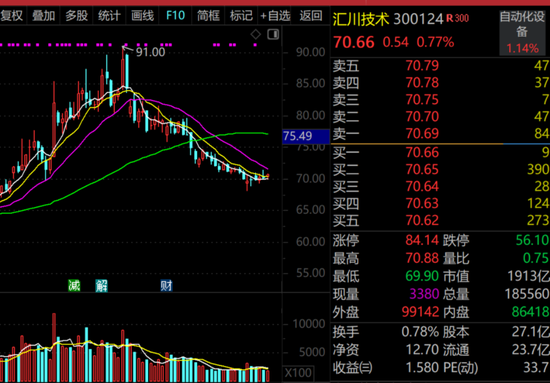Click the 总量 value 185560
Viewport: 550px width, 383px height.
click(527, 294)
